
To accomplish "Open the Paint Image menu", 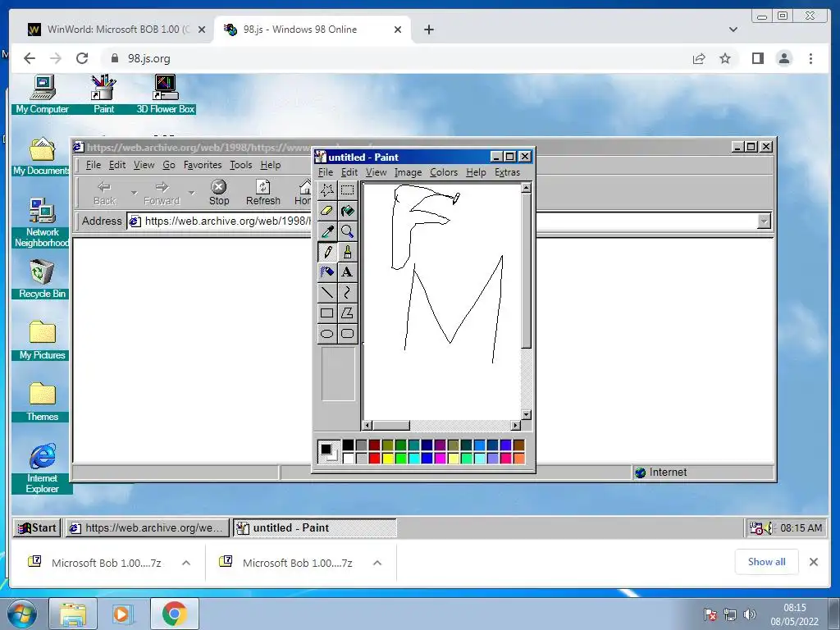I will coord(408,172).
